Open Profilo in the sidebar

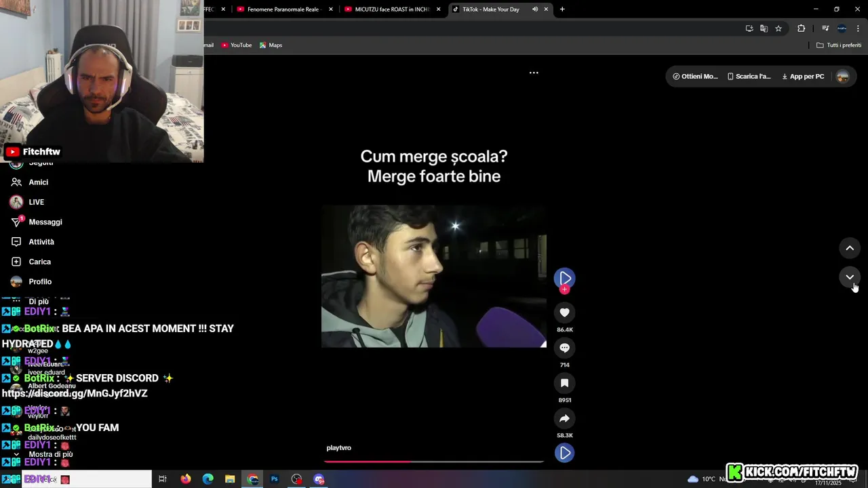[x=40, y=281]
